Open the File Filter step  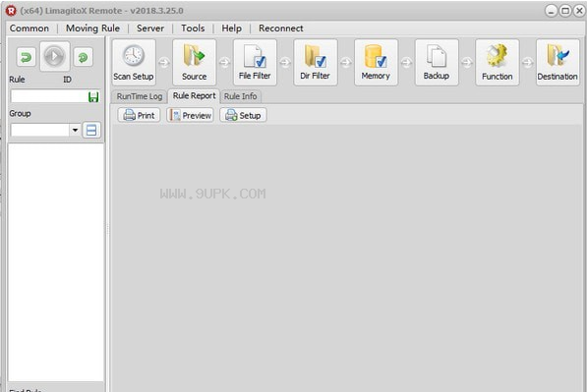click(x=255, y=63)
